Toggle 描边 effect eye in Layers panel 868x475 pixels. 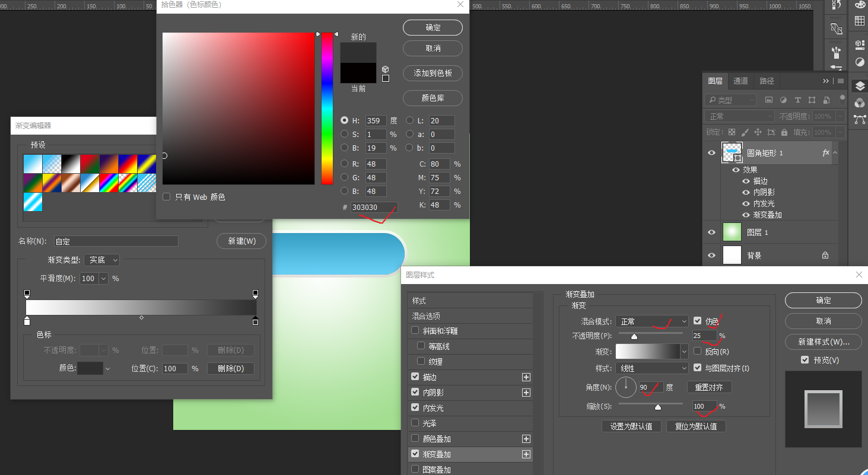pos(746,181)
